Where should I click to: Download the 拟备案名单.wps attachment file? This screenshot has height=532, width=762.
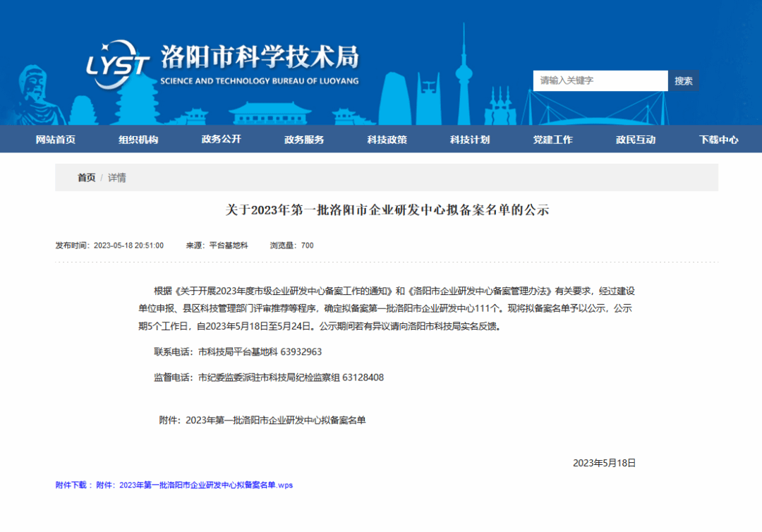coord(205,485)
